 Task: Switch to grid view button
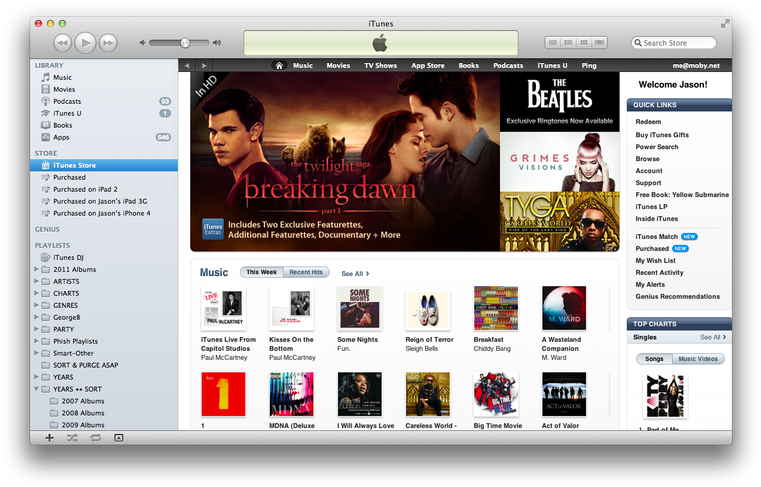click(x=584, y=43)
